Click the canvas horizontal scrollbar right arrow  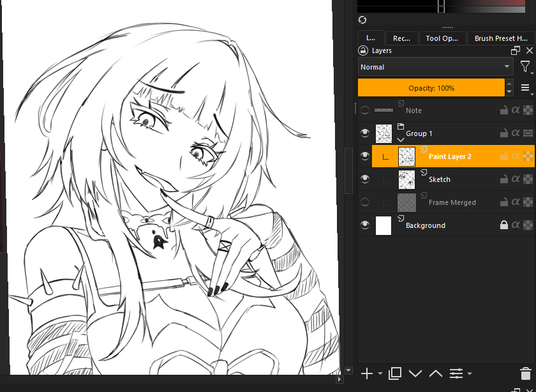pos(339,379)
